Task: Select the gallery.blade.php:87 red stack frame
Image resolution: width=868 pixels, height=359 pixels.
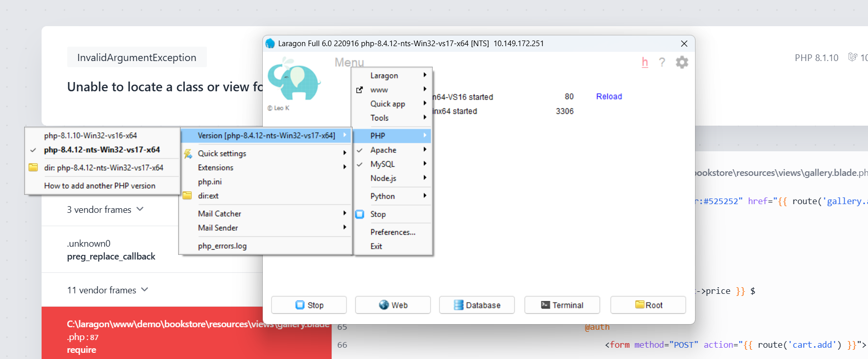Action: click(186, 333)
